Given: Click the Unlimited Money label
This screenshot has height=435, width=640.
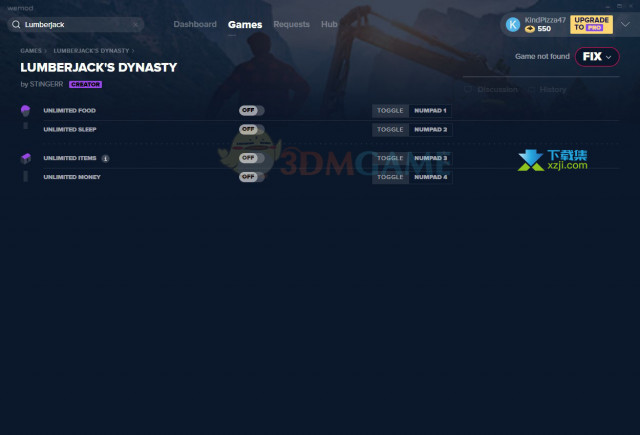Looking at the screenshot, I should pyautogui.click(x=72, y=177).
